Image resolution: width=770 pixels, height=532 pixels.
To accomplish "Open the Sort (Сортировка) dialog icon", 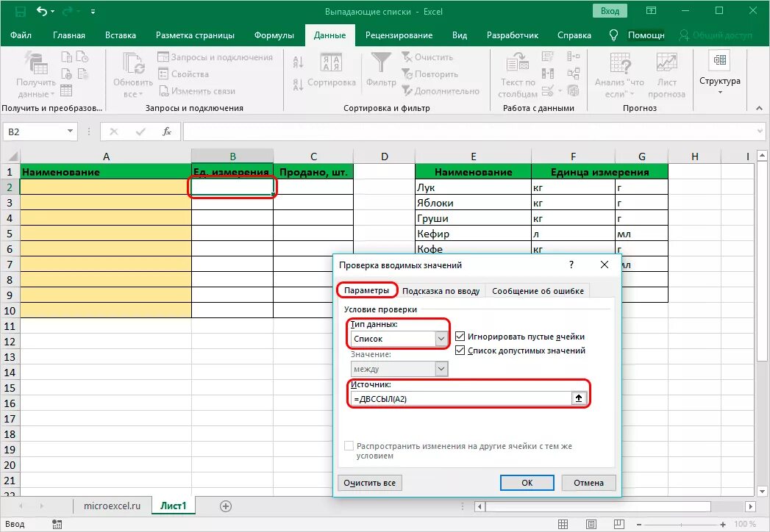I will (331, 62).
